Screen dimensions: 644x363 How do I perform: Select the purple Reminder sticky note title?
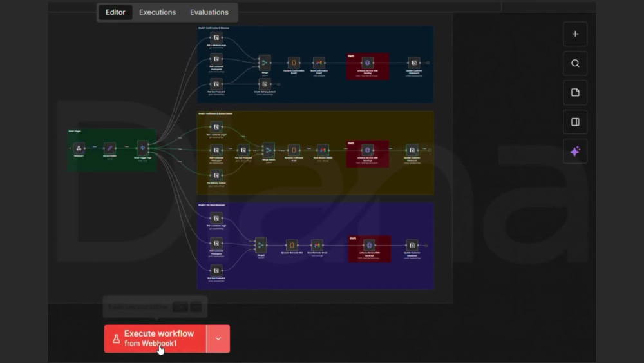coord(211,205)
